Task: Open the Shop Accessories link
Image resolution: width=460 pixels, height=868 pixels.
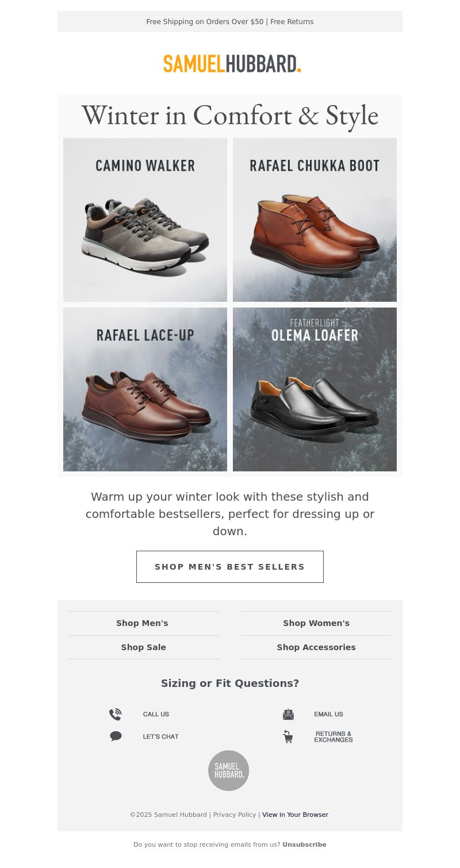Action: point(316,647)
